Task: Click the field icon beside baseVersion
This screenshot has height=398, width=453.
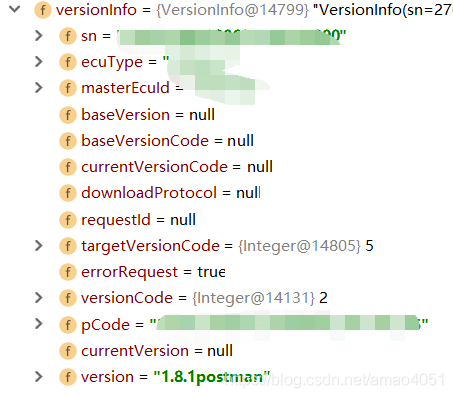Action: click(x=68, y=115)
